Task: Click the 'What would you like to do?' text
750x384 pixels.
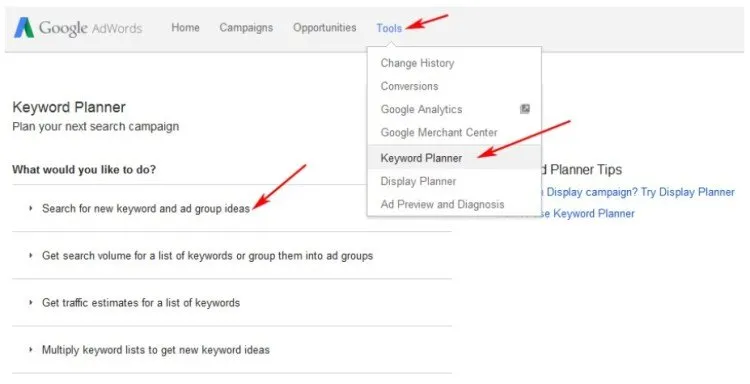Action: coord(84,170)
